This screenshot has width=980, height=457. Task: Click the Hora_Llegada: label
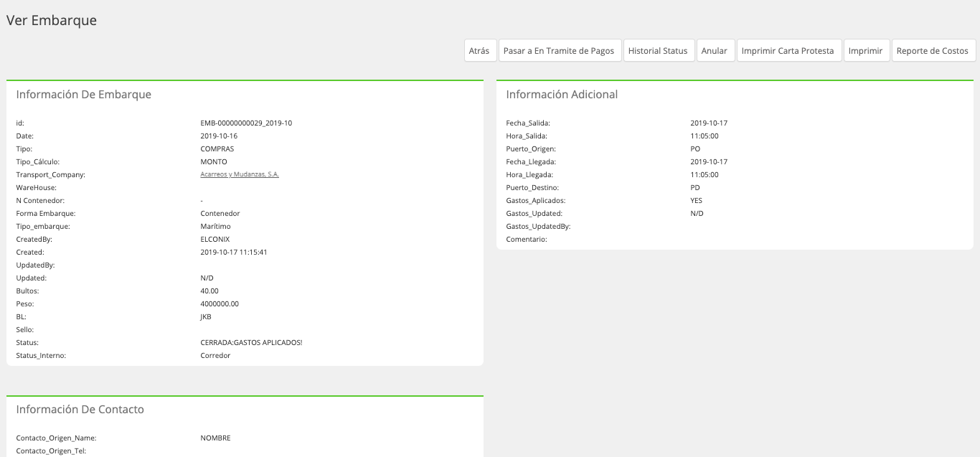529,174
